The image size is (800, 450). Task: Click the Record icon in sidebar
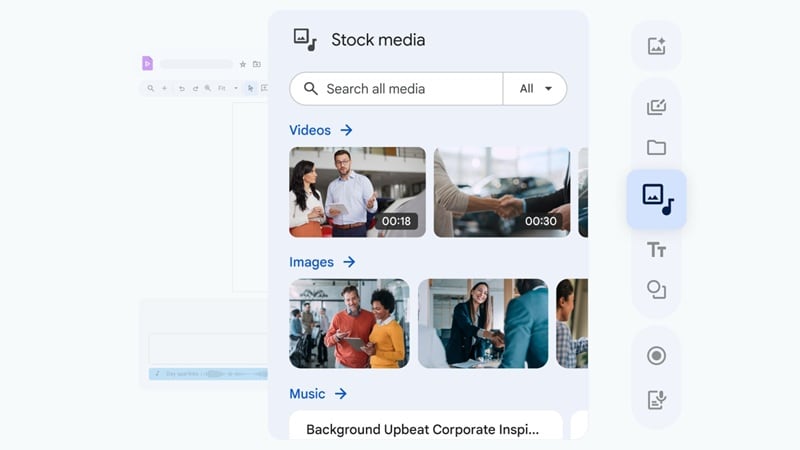[656, 356]
